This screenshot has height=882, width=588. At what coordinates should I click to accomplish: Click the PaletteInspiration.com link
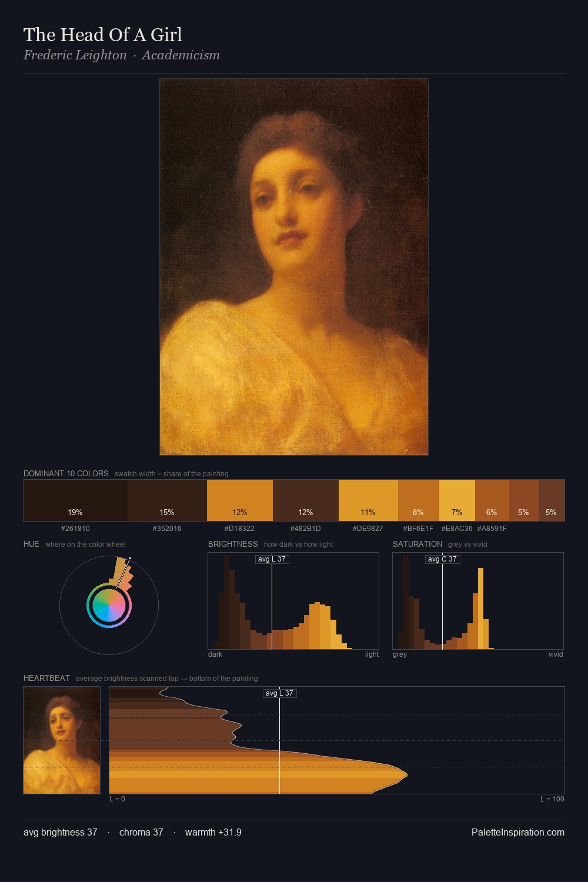(518, 833)
